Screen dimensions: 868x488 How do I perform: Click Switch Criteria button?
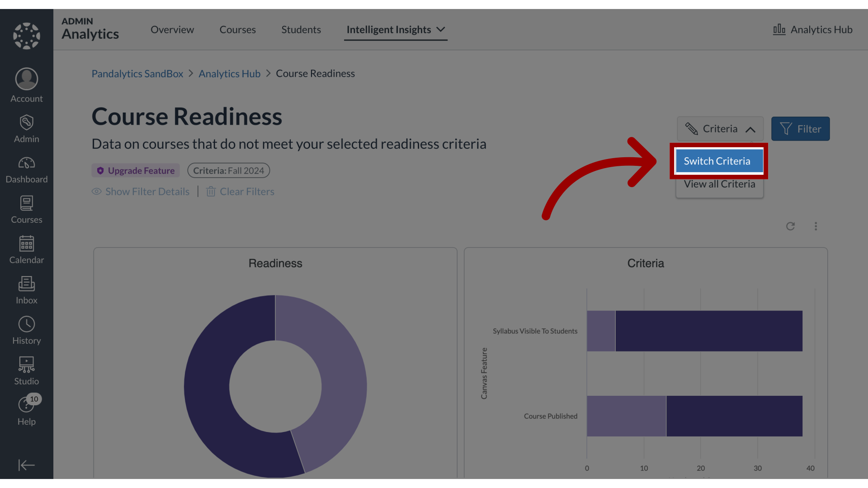tap(717, 161)
